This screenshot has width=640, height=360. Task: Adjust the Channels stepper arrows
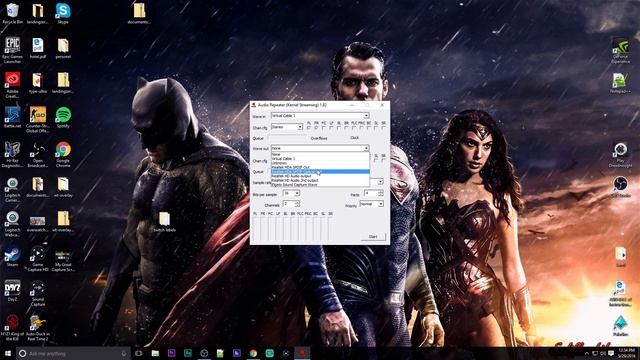pos(297,203)
